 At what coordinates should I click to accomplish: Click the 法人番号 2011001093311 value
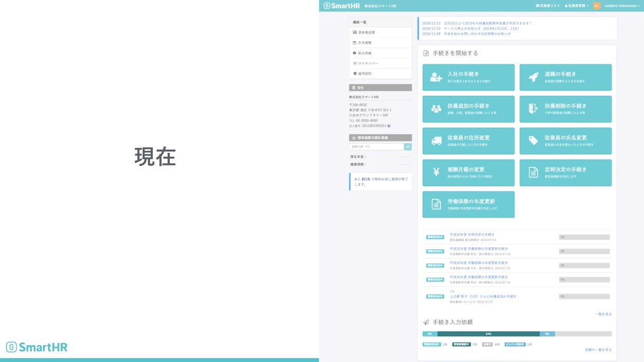tap(374, 126)
